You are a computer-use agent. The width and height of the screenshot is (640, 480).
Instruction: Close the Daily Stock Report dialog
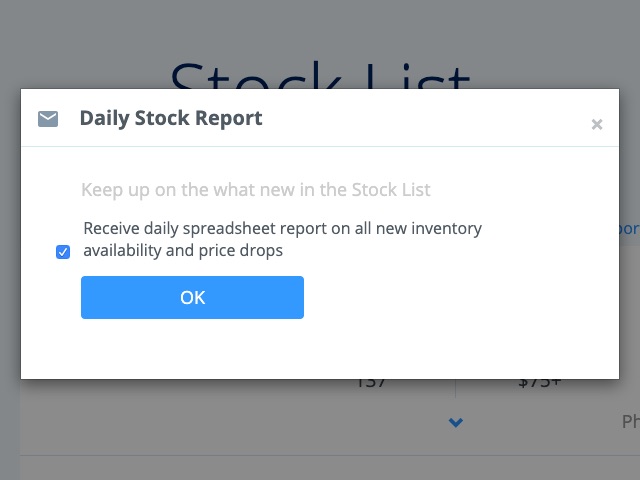pyautogui.click(x=597, y=125)
